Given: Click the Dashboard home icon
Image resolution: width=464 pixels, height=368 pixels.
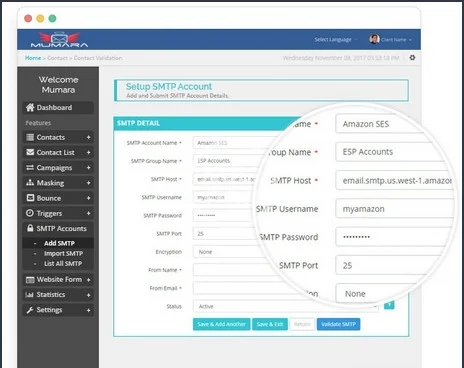Looking at the screenshot, I should coord(30,107).
